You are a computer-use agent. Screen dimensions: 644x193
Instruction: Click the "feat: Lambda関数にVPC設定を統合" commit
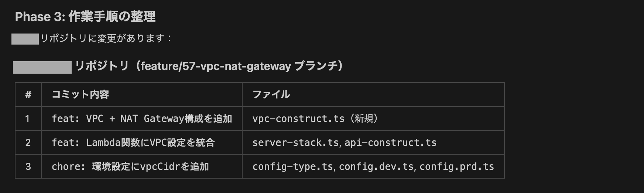pos(133,143)
